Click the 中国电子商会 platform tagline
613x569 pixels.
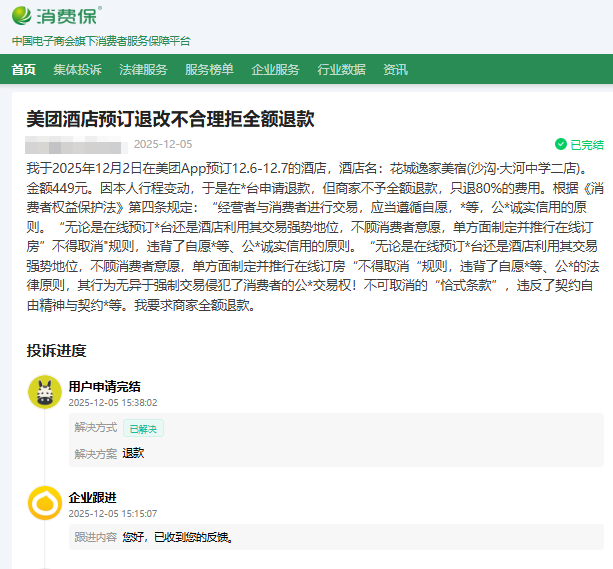(x=100, y=41)
